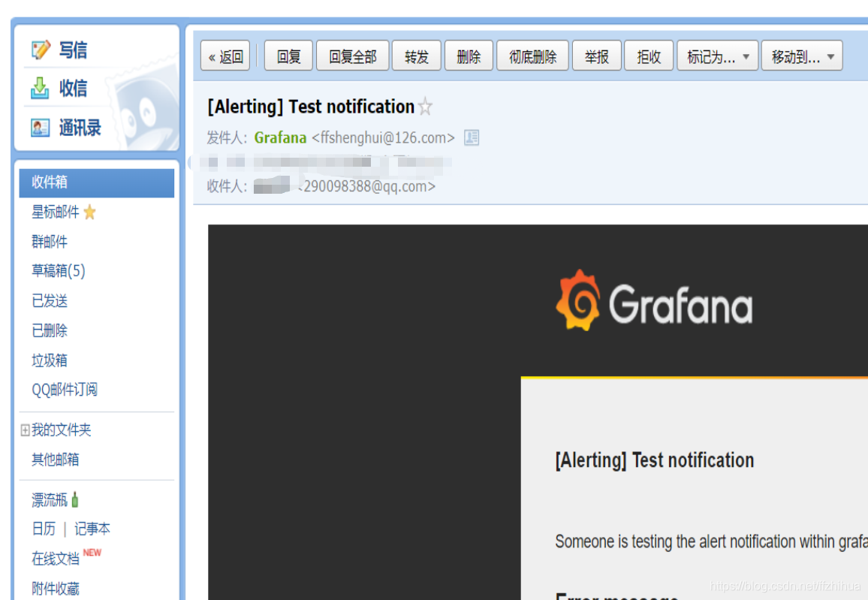Delete email with 删除 button

469,56
